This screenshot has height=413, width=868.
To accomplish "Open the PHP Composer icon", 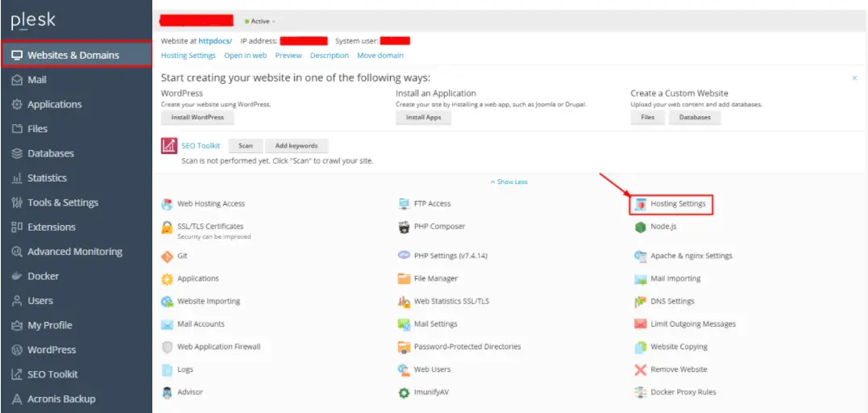I will [x=404, y=227].
